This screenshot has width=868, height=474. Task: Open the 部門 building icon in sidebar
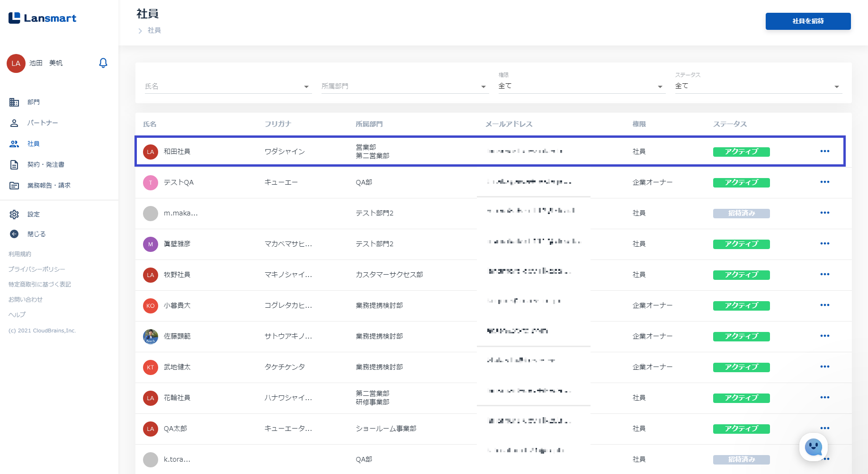click(x=14, y=102)
